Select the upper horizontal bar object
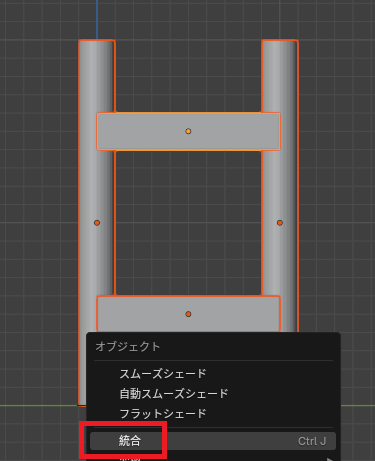 (188, 131)
